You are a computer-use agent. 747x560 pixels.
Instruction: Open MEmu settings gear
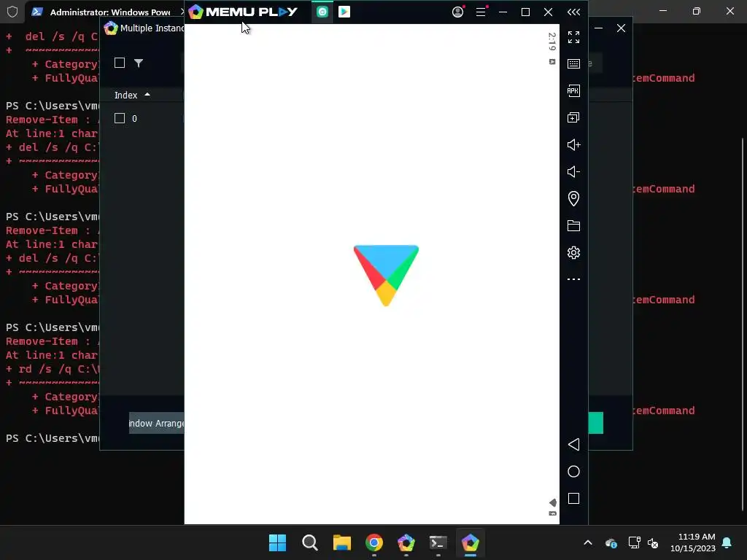tap(573, 252)
